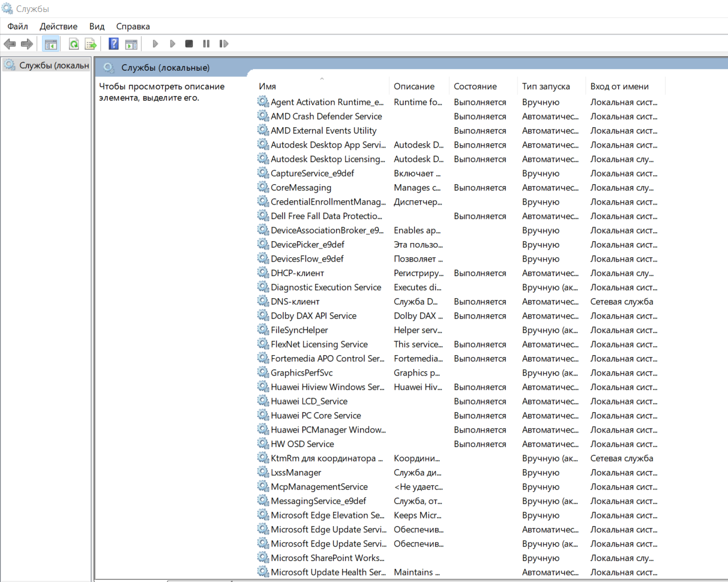Sort by the Имя column header
The width and height of the screenshot is (728, 582).
coord(322,86)
